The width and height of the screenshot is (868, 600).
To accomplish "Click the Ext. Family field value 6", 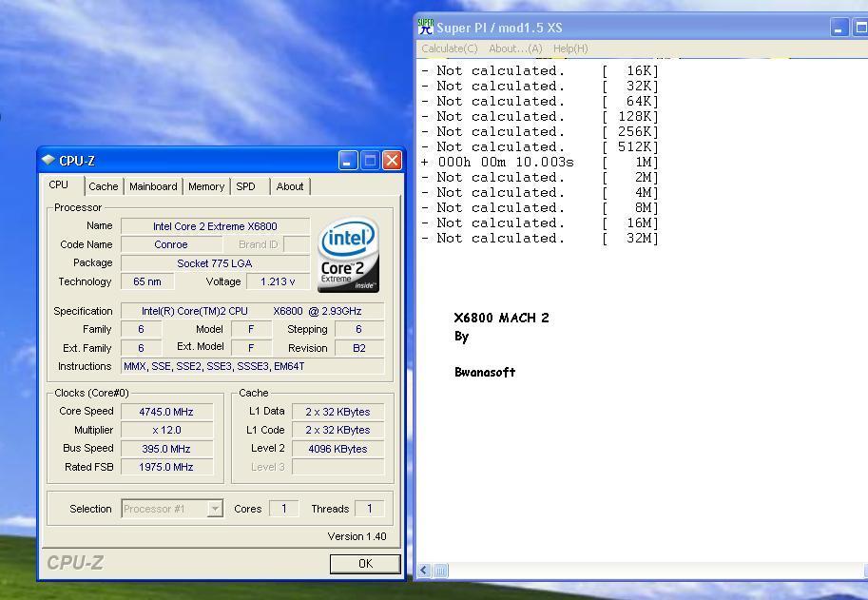I will [141, 348].
